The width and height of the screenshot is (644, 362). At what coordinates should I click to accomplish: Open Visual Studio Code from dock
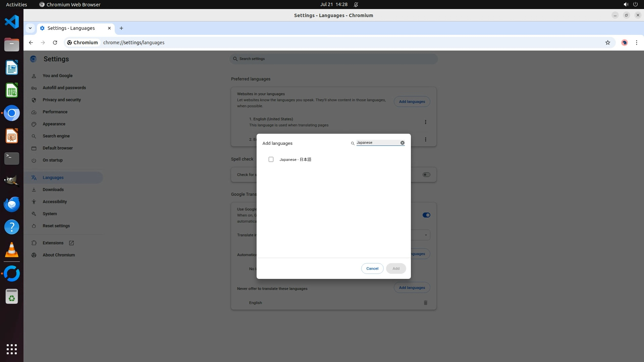(12, 22)
